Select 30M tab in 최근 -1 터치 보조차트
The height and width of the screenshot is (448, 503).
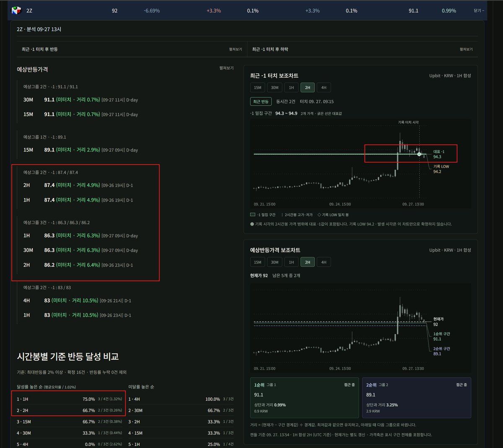[275, 88]
